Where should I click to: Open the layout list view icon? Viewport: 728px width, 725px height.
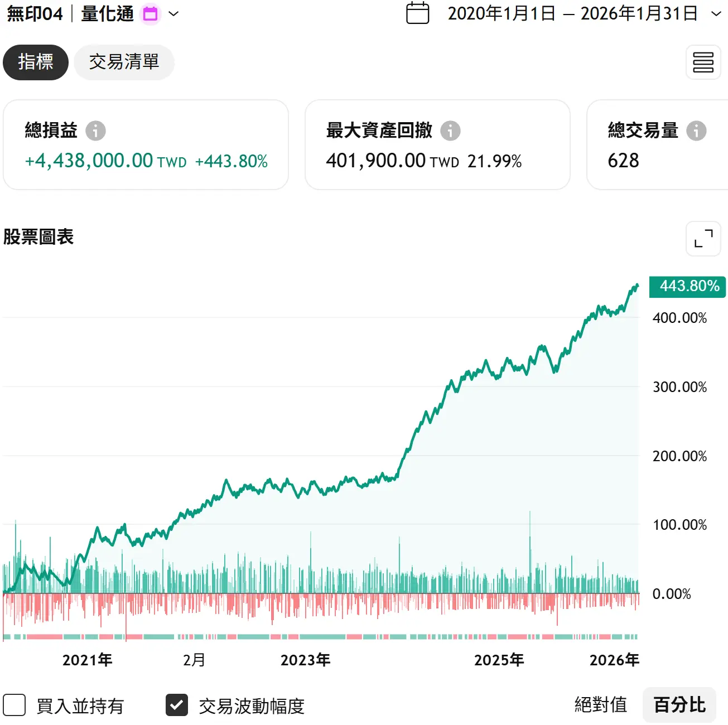click(703, 62)
